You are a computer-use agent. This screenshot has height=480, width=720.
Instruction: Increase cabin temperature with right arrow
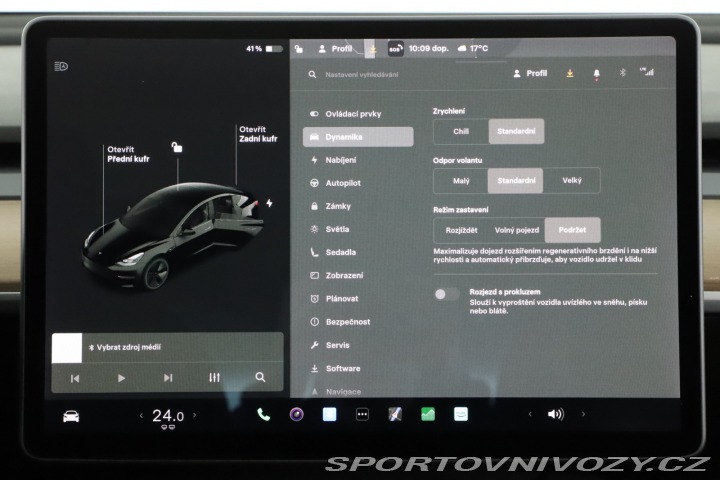pyautogui.click(x=195, y=415)
